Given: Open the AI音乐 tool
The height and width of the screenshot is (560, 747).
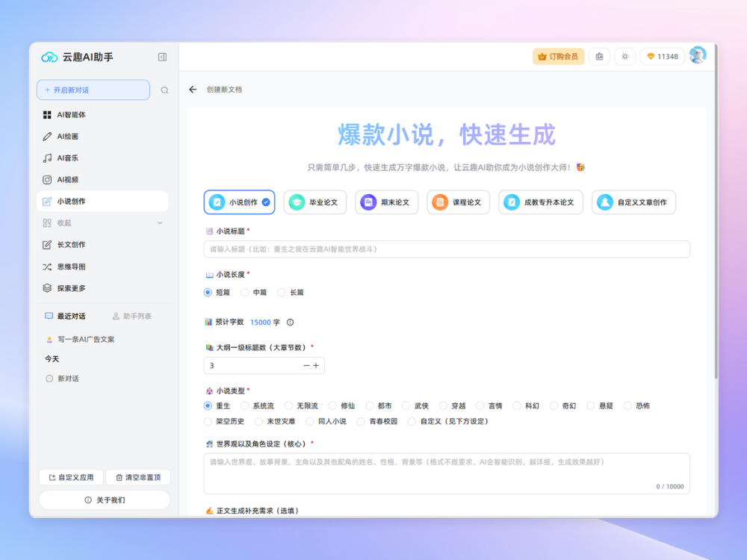Looking at the screenshot, I should click(x=67, y=158).
